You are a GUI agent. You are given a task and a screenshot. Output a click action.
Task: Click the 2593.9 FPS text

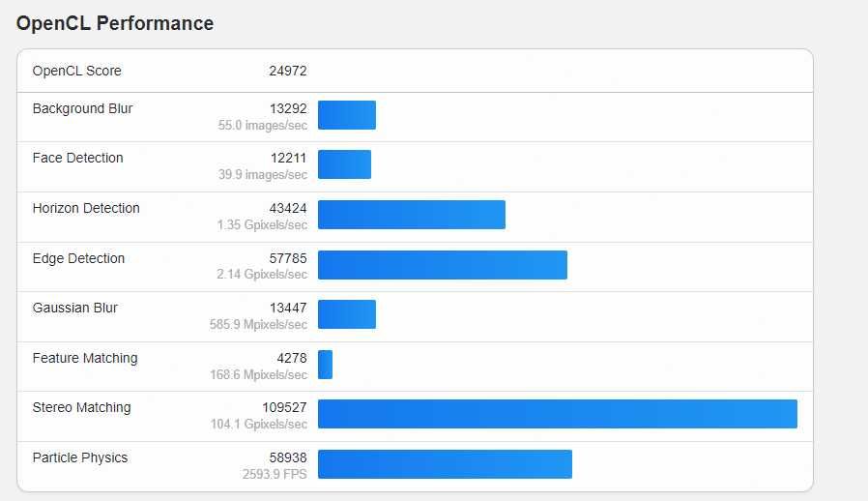click(275, 475)
